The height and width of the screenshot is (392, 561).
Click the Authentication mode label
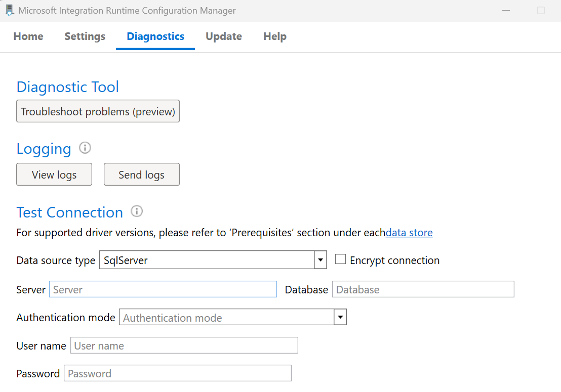66,317
